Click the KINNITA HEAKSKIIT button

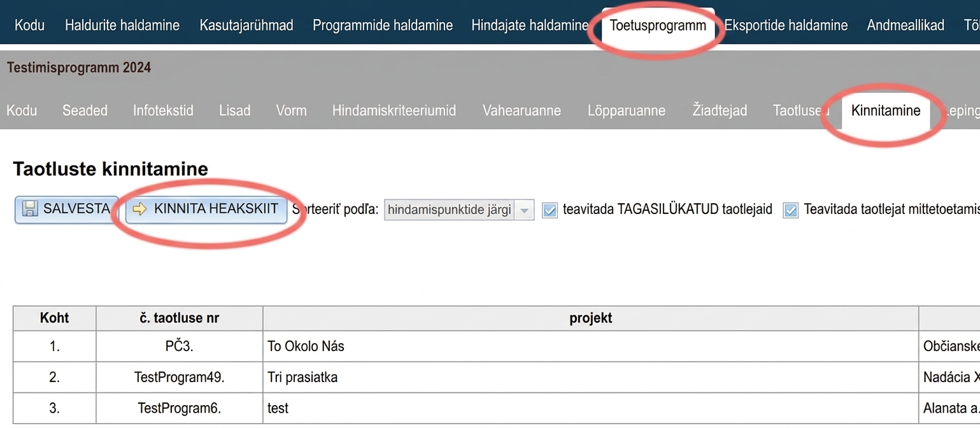206,210
